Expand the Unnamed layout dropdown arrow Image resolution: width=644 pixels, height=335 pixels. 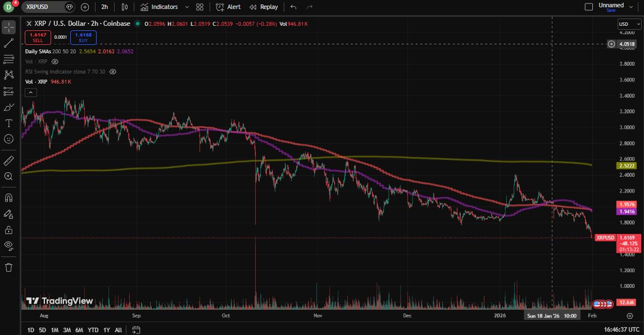coord(631,7)
